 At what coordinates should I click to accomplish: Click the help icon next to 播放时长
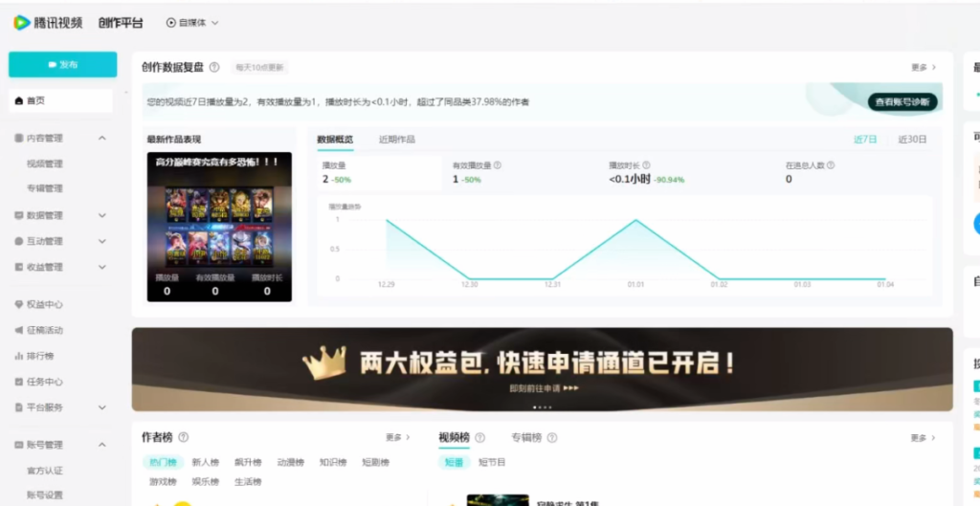[x=646, y=165]
